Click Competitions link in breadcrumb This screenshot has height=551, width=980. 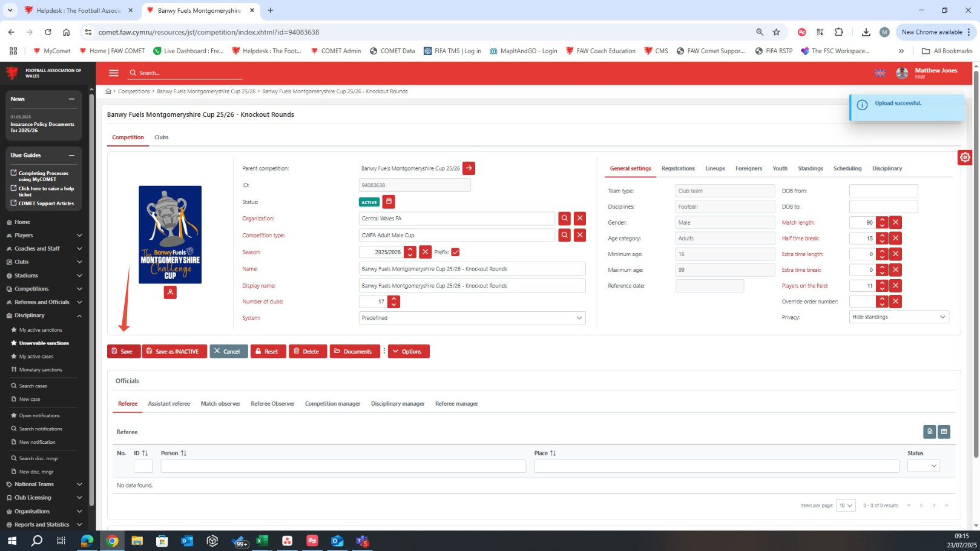134,91
